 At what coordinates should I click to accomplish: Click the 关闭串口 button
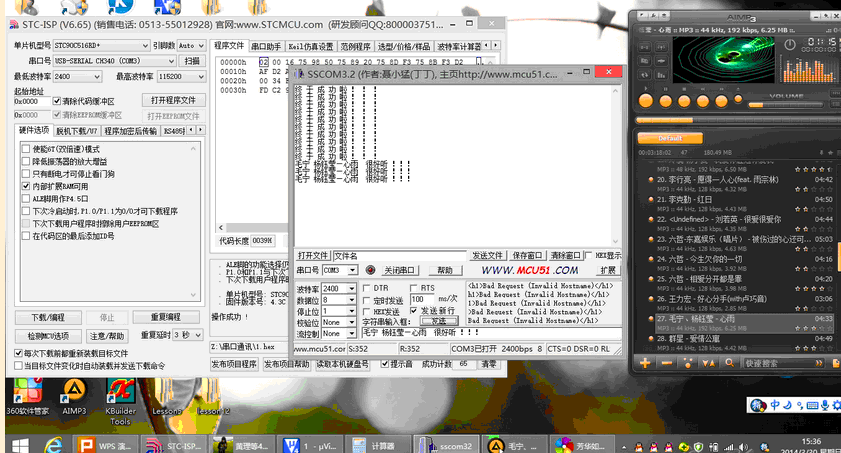tap(400, 270)
